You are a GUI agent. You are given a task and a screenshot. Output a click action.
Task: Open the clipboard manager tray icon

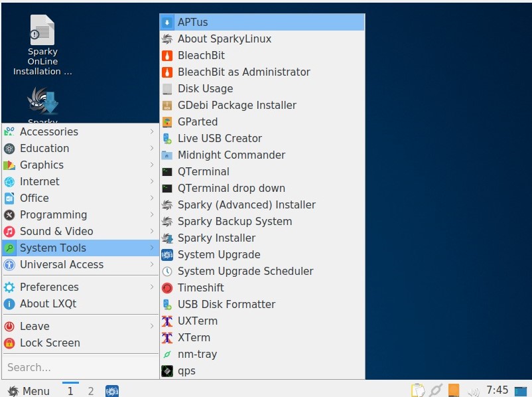point(418,390)
